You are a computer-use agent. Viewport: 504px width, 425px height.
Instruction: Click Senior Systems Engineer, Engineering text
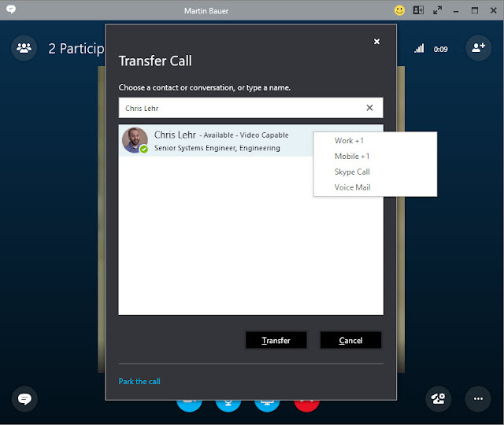(217, 148)
